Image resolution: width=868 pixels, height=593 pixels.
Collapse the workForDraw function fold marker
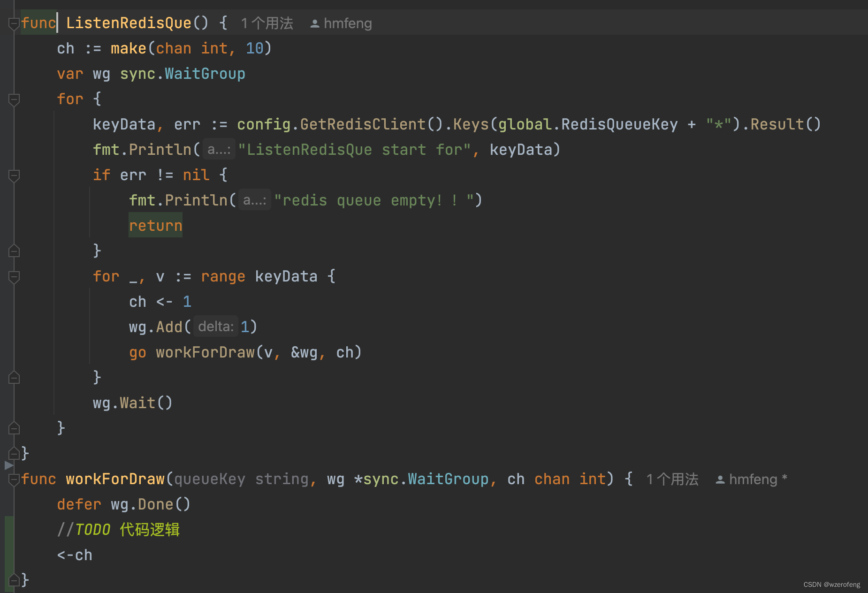tap(14, 479)
